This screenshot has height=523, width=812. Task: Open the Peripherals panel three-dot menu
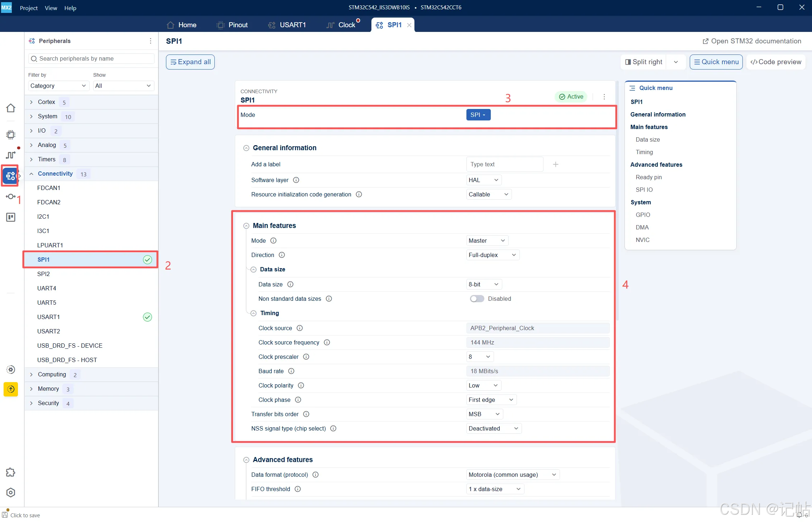151,41
